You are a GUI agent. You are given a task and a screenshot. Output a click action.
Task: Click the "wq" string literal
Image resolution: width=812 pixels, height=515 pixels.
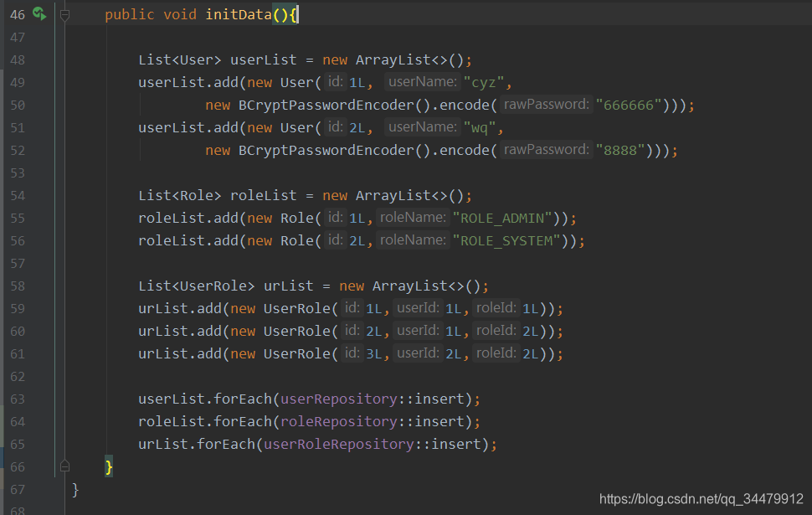tap(480, 127)
